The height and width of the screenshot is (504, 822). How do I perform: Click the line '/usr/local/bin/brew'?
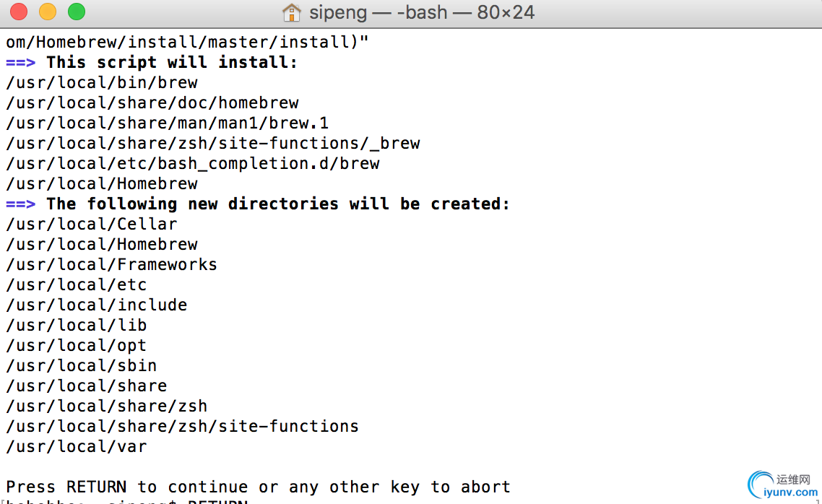[x=102, y=83]
